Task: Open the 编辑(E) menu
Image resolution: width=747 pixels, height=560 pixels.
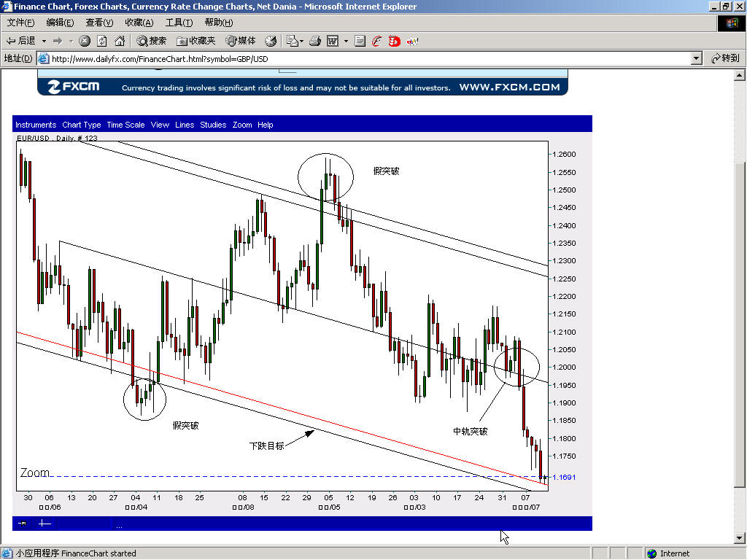Action: pos(60,23)
